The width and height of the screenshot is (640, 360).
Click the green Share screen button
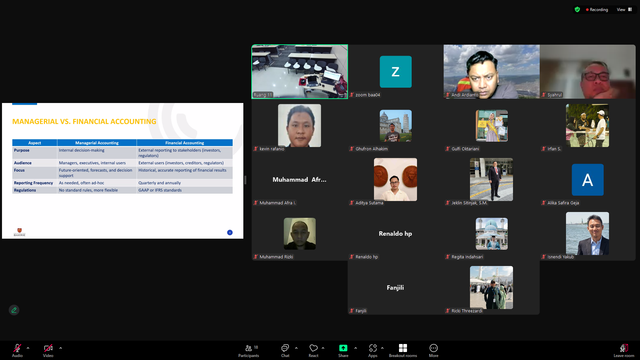pos(343,350)
